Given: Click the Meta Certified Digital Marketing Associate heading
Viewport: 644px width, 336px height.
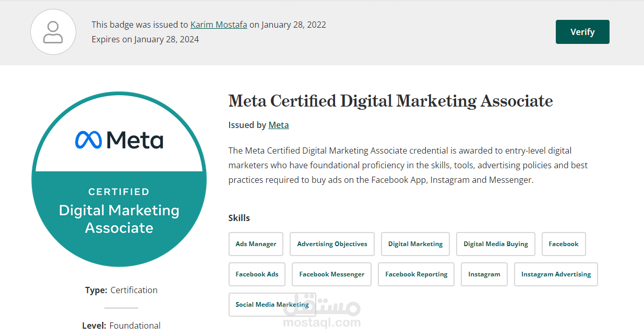Looking at the screenshot, I should 390,101.
